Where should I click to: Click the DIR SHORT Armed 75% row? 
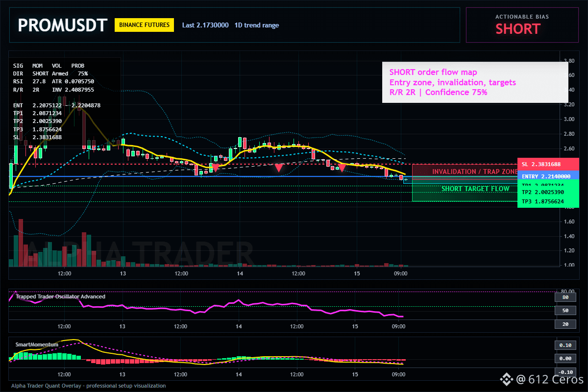tap(50, 73)
